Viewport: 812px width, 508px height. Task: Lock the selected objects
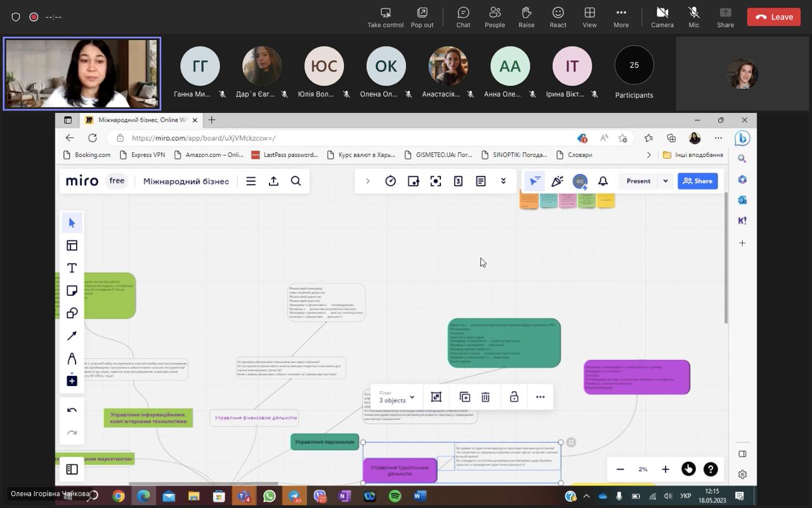[514, 397]
